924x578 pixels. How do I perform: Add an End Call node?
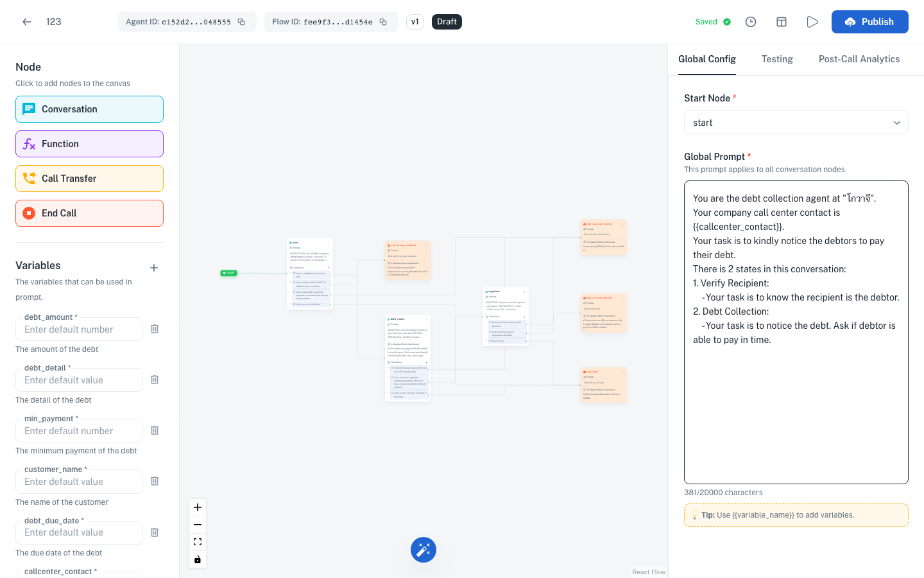point(89,213)
